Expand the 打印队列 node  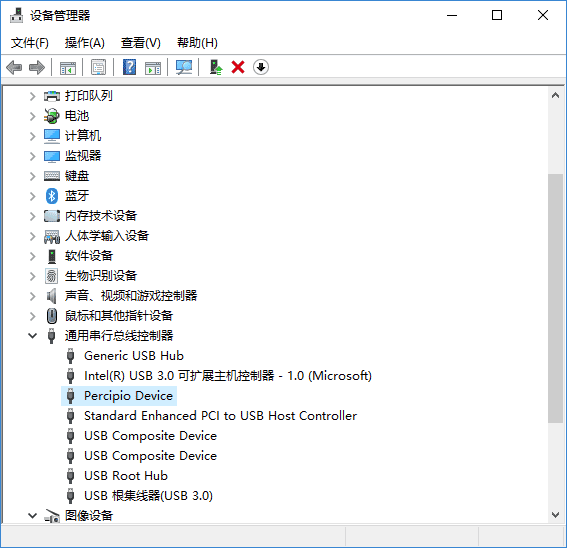pos(33,96)
